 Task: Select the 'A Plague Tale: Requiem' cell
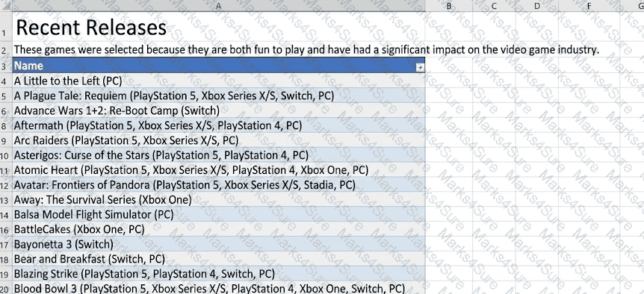pyautogui.click(x=218, y=96)
